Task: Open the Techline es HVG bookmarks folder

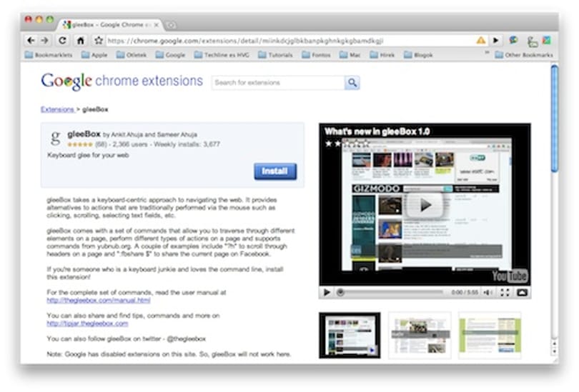Action: (x=222, y=55)
